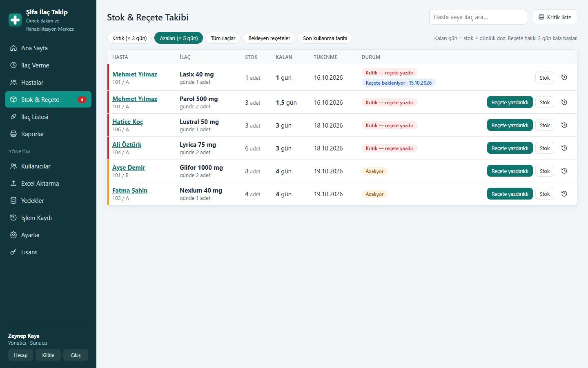
Task: Open patient link Hatice Koç
Action: 127,121
